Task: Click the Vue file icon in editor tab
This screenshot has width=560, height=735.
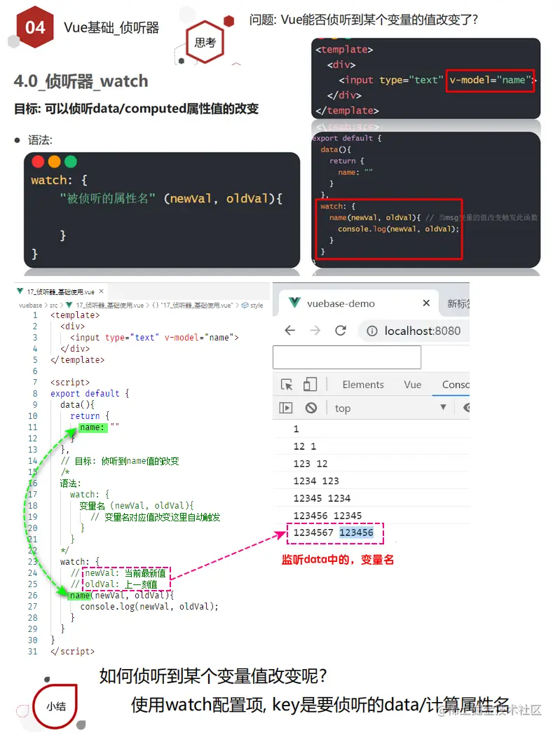Action: (20, 291)
